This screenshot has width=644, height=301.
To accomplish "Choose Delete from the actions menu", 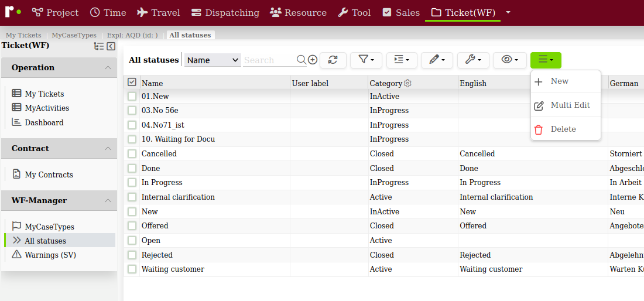I will (x=566, y=129).
